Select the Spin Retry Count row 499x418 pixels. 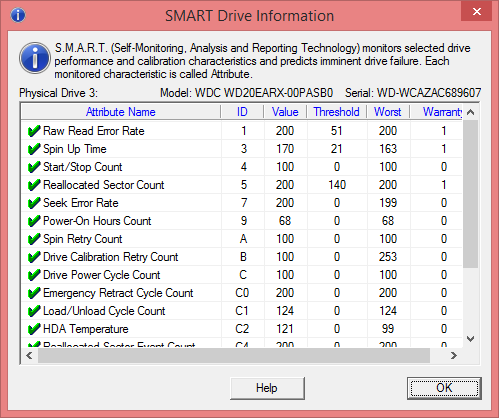coord(242,239)
